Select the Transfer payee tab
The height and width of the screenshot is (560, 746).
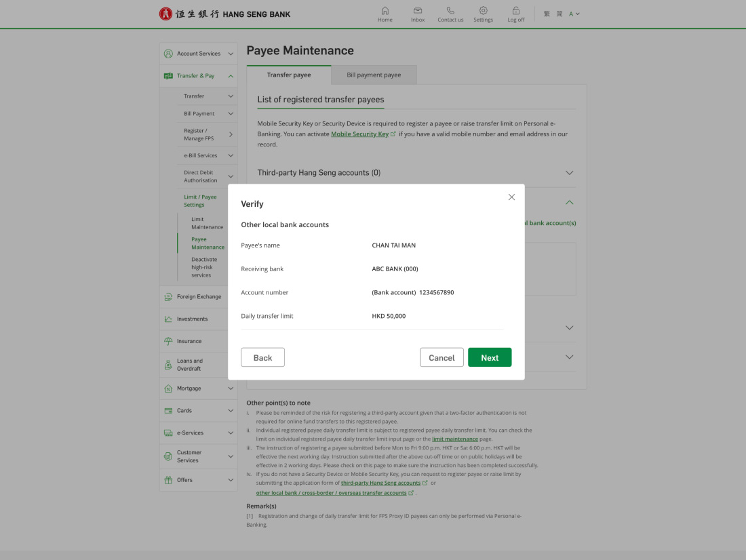[289, 75]
